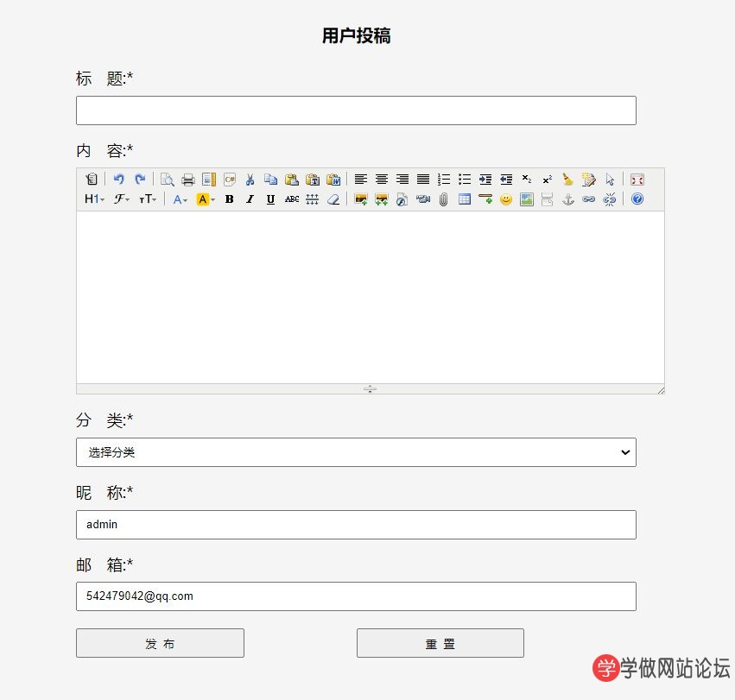Insert an emoticon with the smiley icon
The height and width of the screenshot is (700, 735).
(506, 199)
